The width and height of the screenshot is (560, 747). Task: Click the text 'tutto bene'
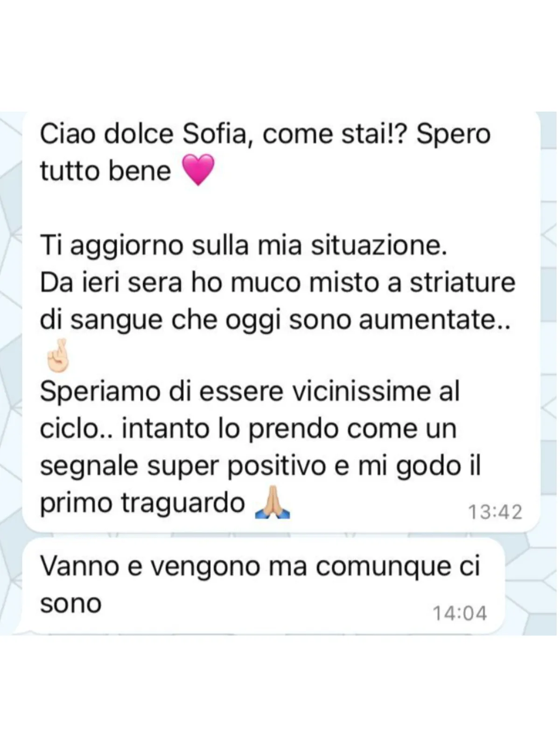coord(105,171)
